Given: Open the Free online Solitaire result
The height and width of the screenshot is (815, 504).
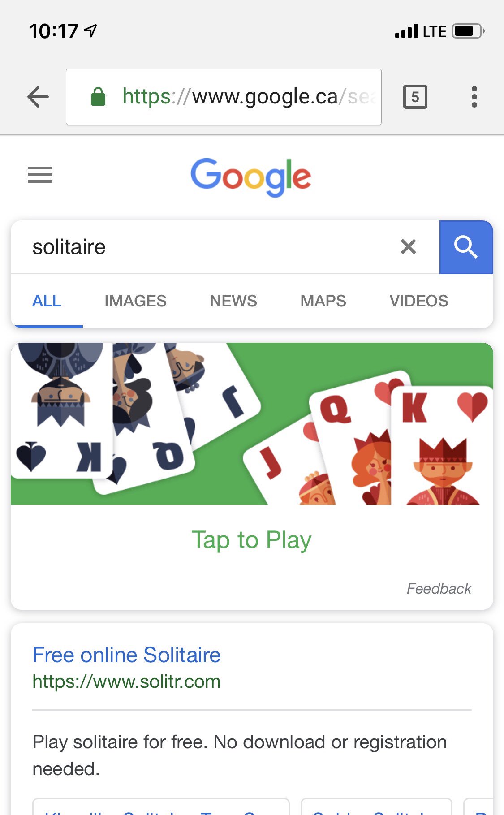Looking at the screenshot, I should (127, 655).
